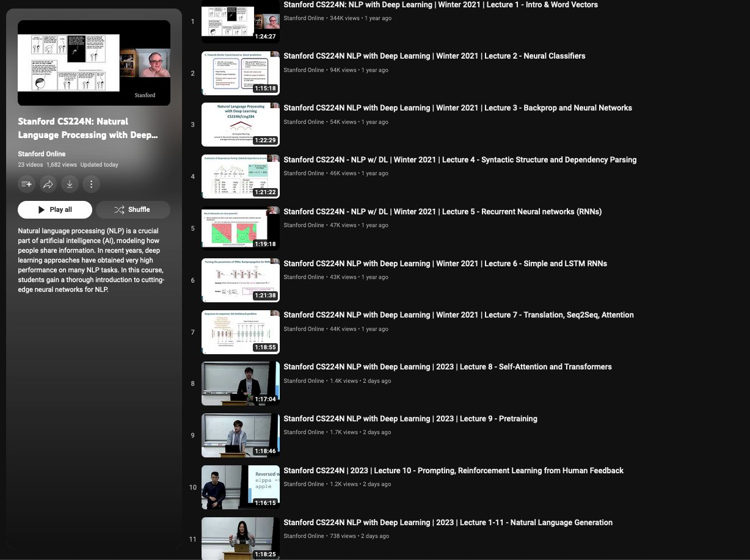
Task: Open Stanford Online channel under Lecture 1-11
Action: point(304,536)
